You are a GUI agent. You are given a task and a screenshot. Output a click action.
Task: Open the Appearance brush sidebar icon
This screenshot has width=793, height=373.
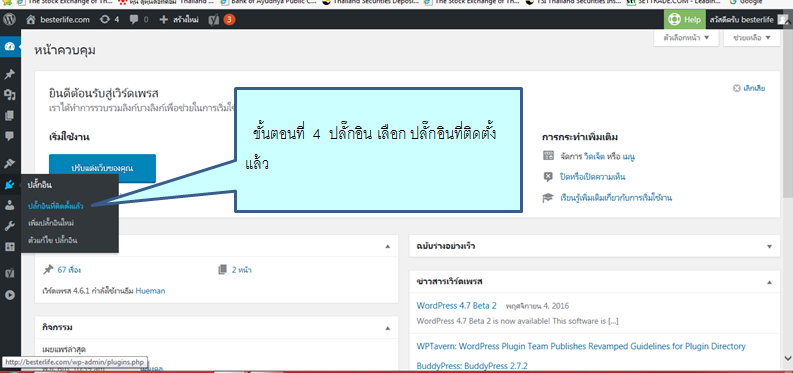(x=10, y=164)
